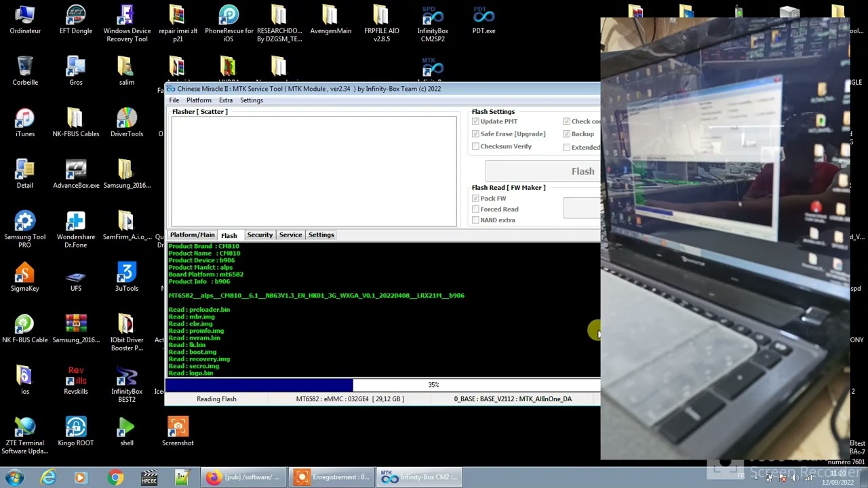The width and height of the screenshot is (868, 488).
Task: Launch 3uTools desktop shortcut
Action: pyautogui.click(x=127, y=277)
